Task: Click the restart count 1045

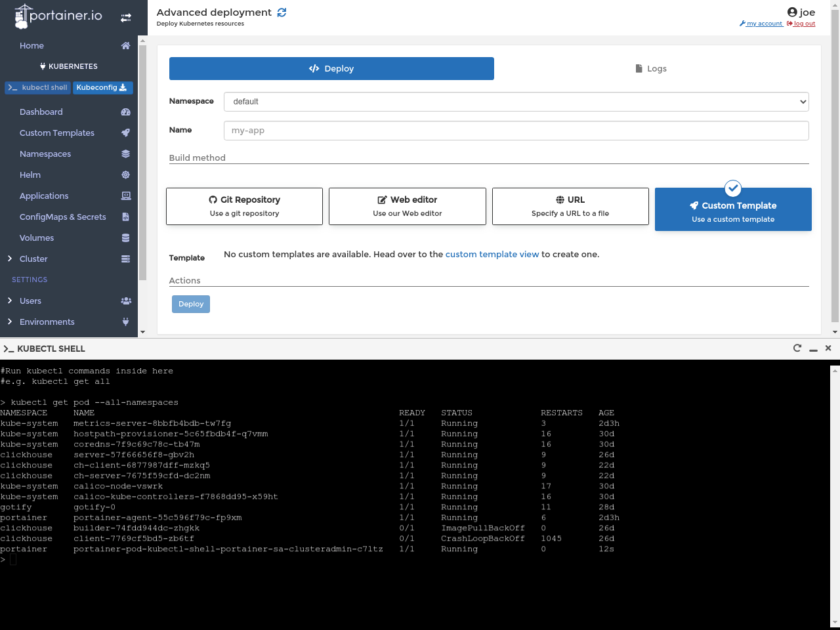Action: [x=551, y=539]
